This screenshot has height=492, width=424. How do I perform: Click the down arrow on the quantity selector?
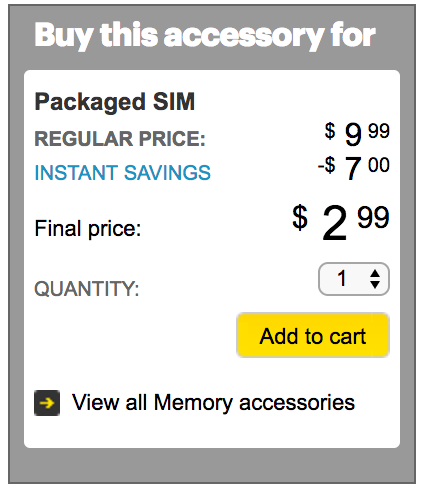[375, 284]
